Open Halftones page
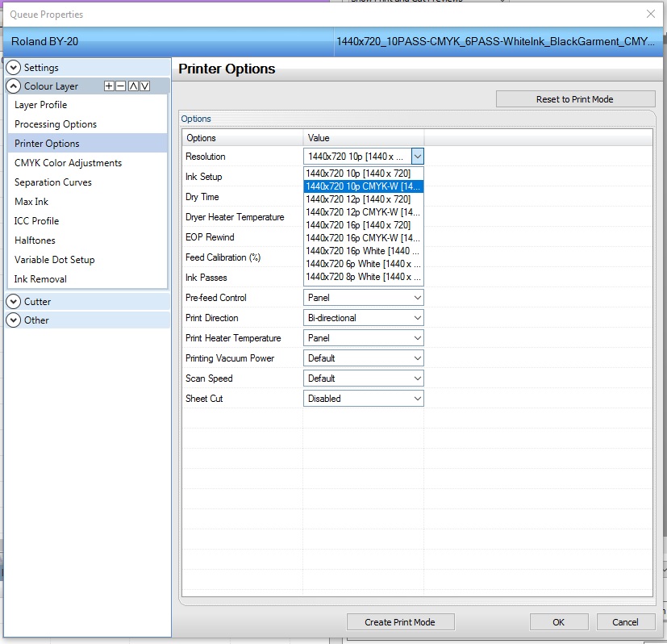Screen dimensions: 667x644 point(87,240)
